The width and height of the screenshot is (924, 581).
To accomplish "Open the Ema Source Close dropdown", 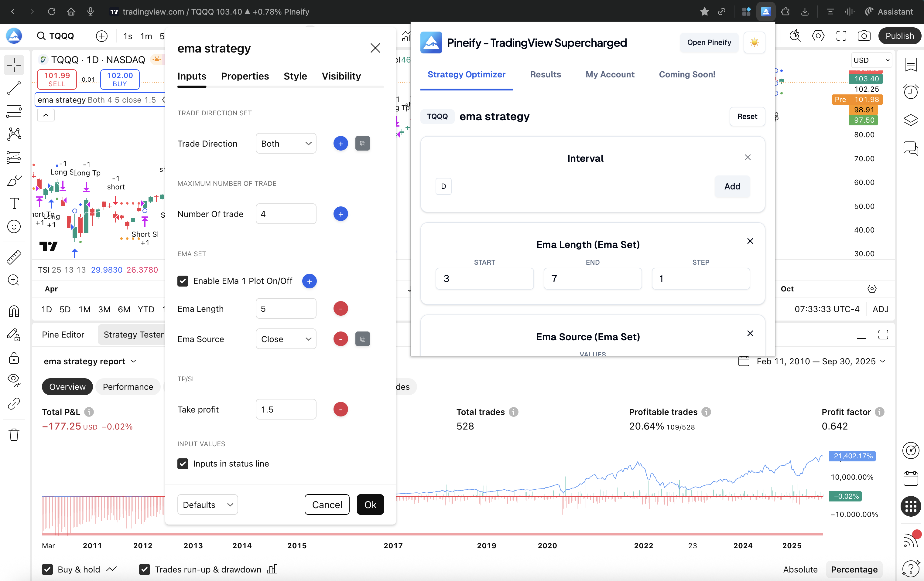I will coord(286,339).
